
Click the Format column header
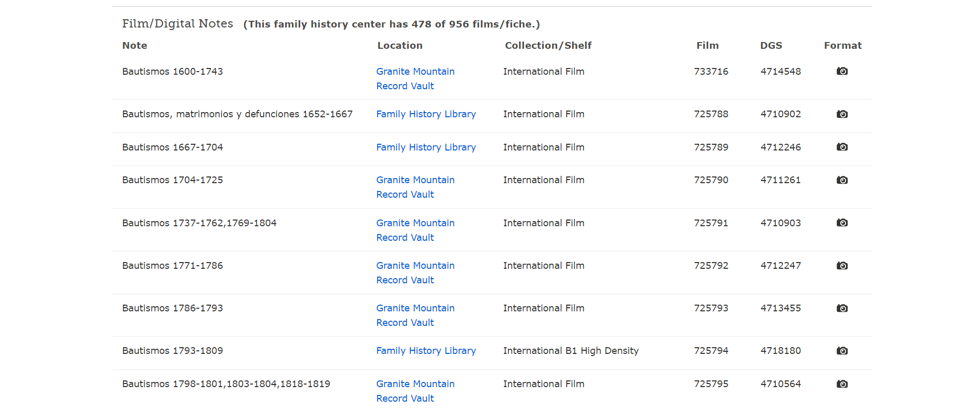tap(842, 46)
